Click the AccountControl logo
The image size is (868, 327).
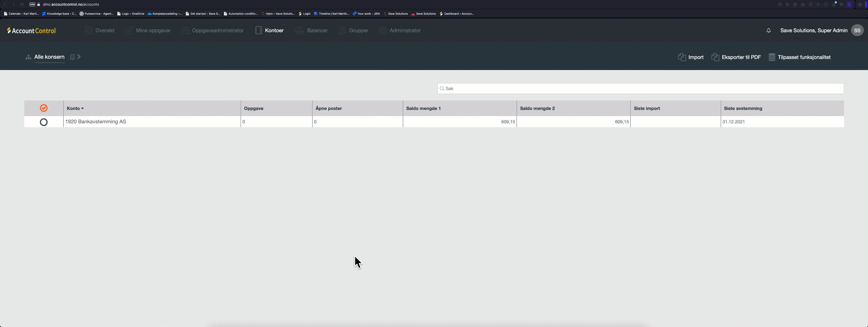tap(31, 31)
